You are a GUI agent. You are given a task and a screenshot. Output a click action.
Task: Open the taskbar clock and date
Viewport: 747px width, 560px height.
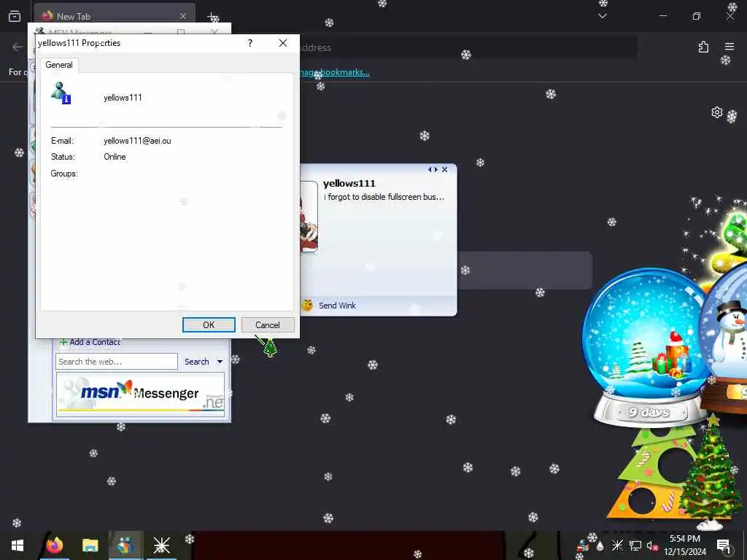684,545
